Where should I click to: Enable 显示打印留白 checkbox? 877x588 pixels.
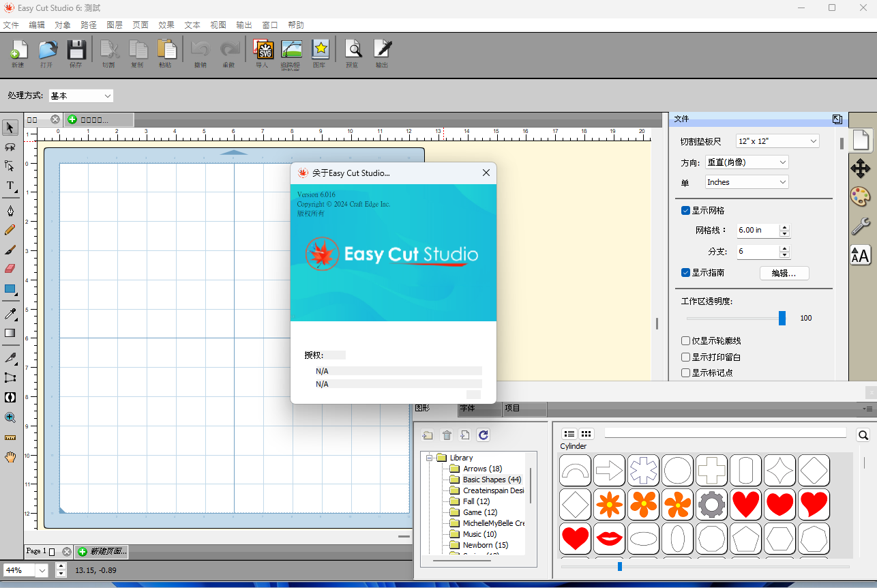tap(686, 357)
